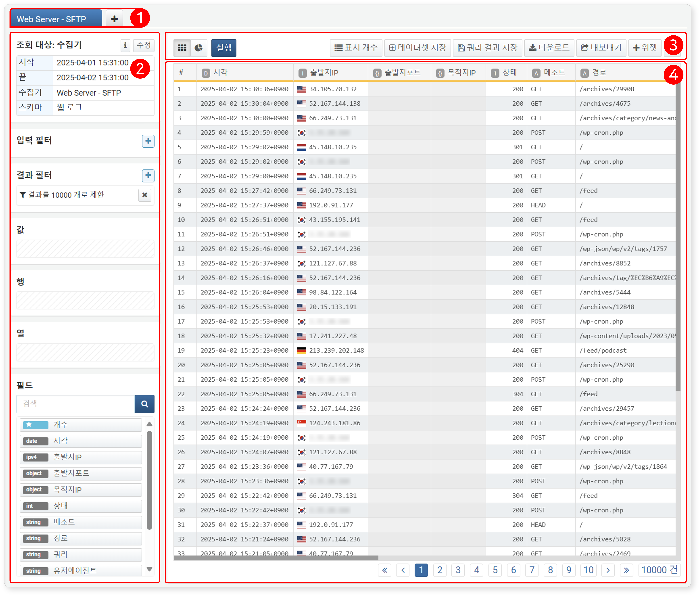700x596 pixels.
Task: Sort by 메소드 column header
Action: point(551,73)
